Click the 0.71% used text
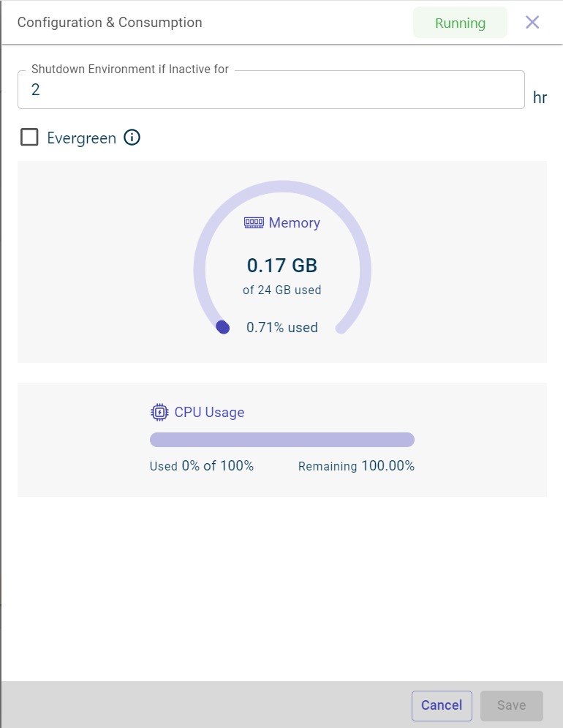 (x=281, y=327)
